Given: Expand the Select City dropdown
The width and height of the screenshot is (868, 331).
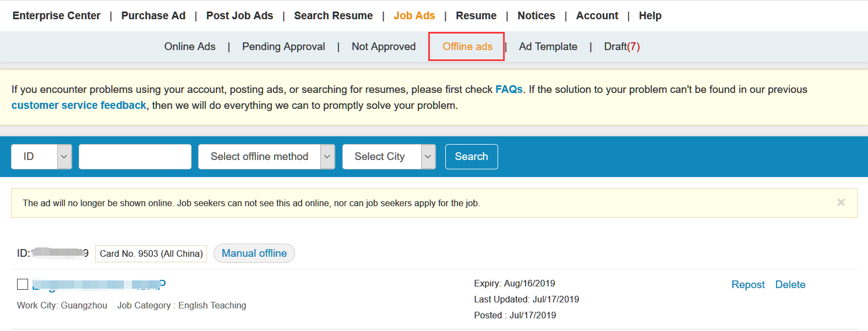Looking at the screenshot, I should [x=389, y=156].
